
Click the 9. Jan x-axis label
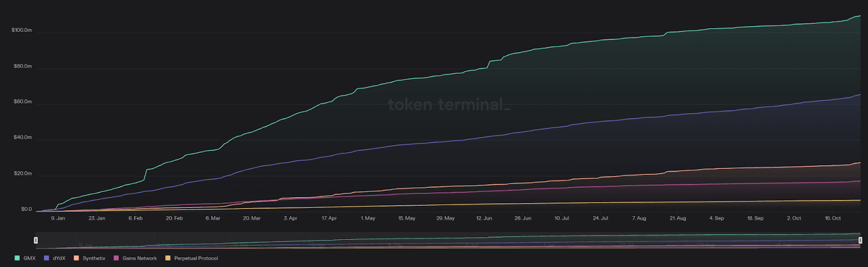[58, 218]
